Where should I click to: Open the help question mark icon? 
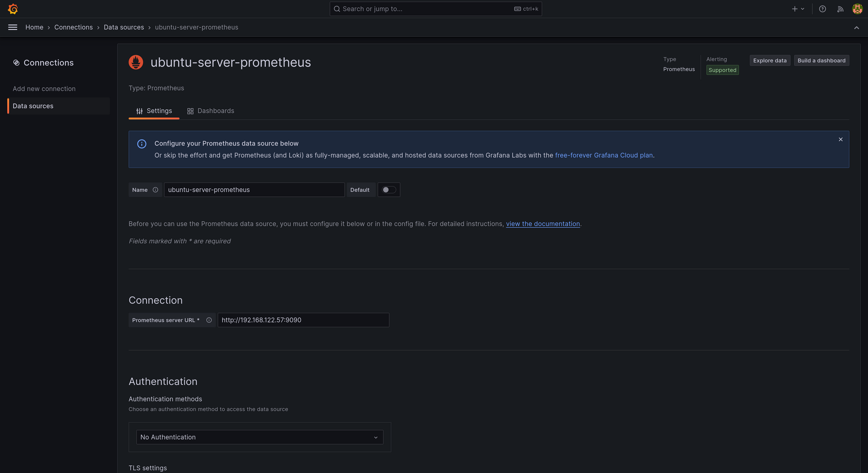(822, 9)
